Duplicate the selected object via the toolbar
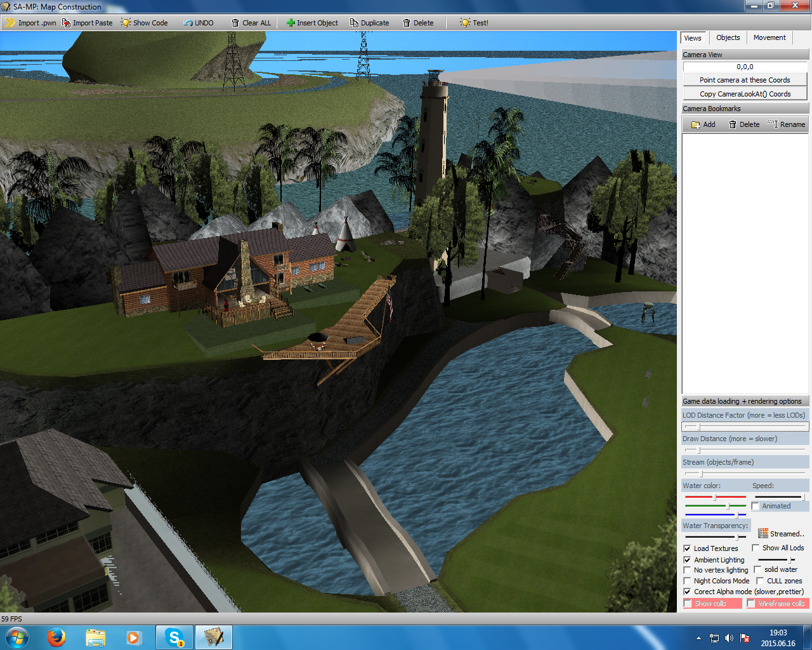The height and width of the screenshot is (650, 812). (369, 23)
